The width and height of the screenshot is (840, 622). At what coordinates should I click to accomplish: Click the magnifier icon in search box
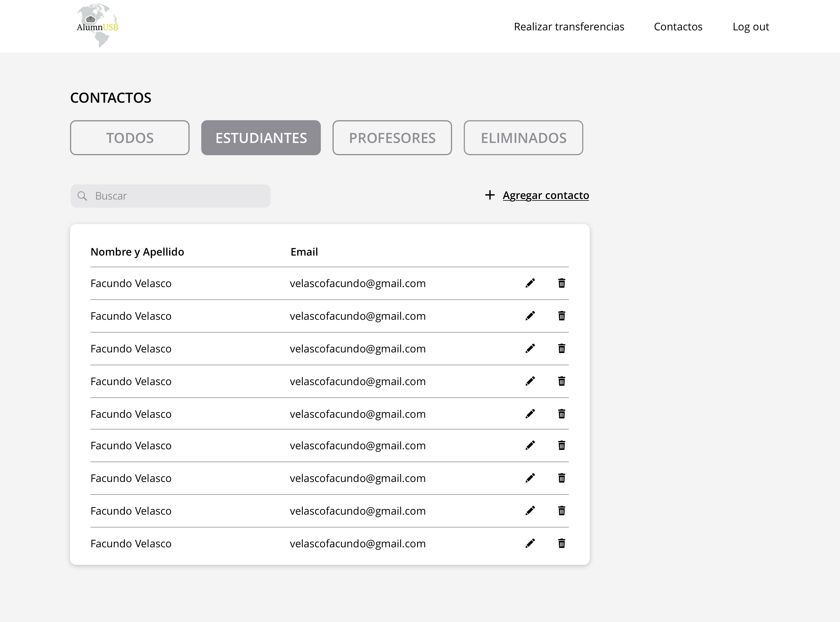82,196
